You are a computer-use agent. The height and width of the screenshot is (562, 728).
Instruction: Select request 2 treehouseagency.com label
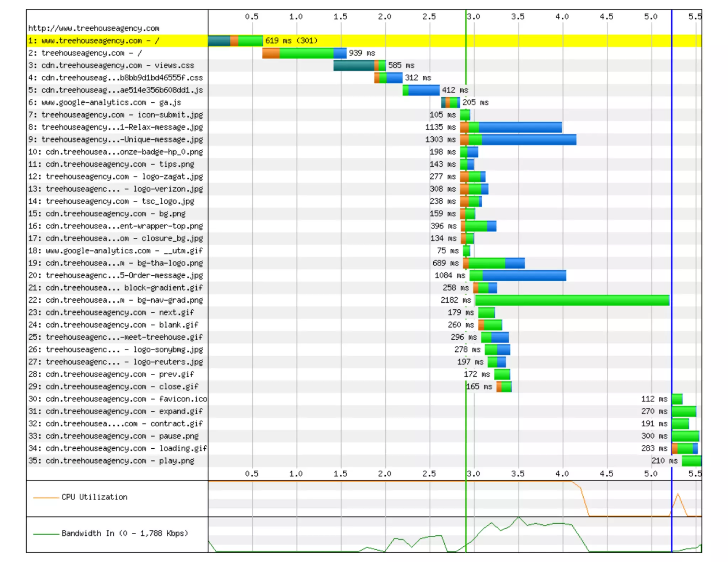pos(85,53)
